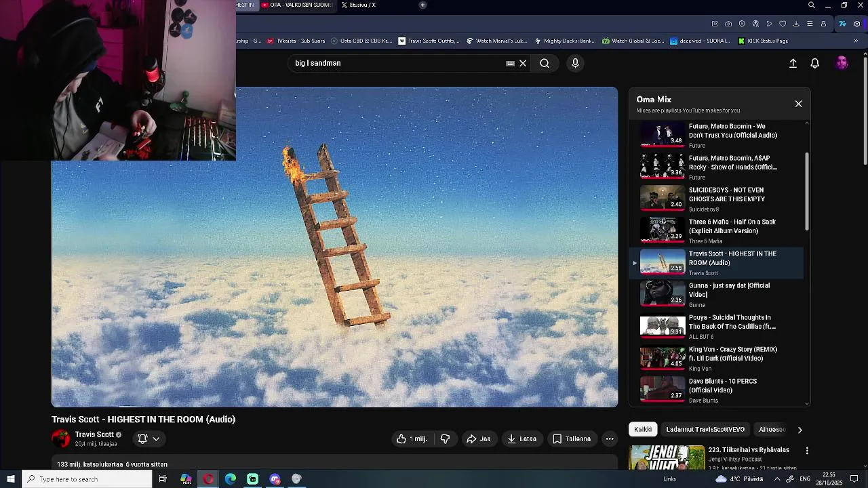The height and width of the screenshot is (488, 868).
Task: Click the Windows taskbar search box
Action: [87, 479]
